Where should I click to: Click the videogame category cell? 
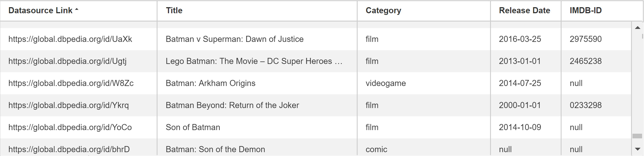point(424,83)
